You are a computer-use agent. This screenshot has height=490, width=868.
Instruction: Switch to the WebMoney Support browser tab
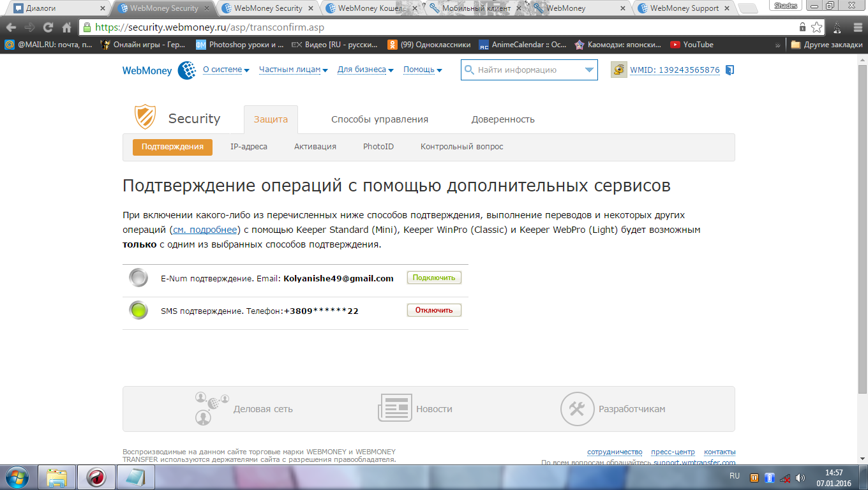[x=684, y=8]
